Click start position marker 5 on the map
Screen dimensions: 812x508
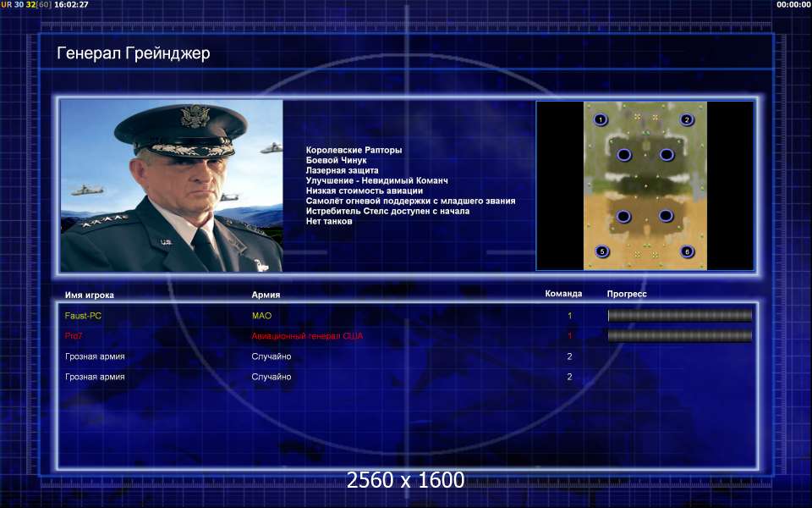coord(601,251)
